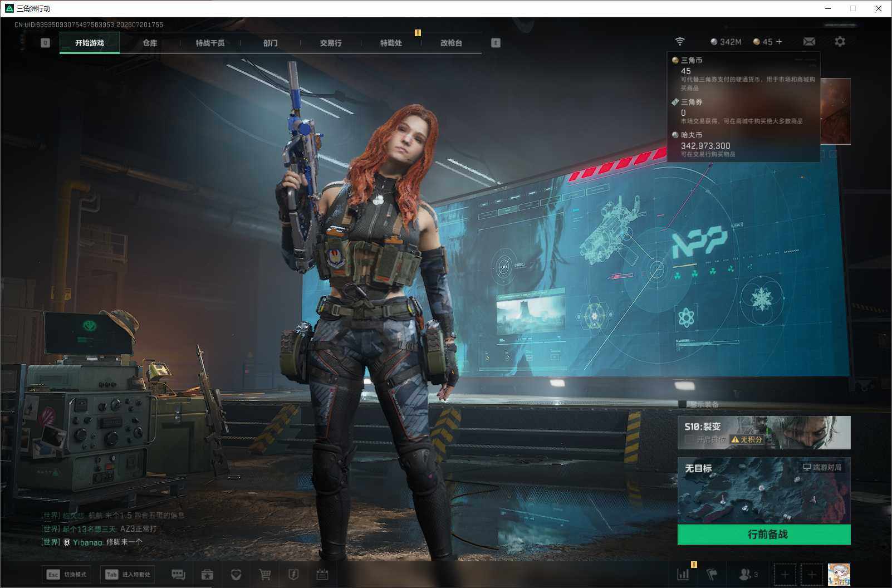The width and height of the screenshot is (892, 588).
Task: Enable the 开启排位 ranked checkbox
Action: click(x=689, y=439)
